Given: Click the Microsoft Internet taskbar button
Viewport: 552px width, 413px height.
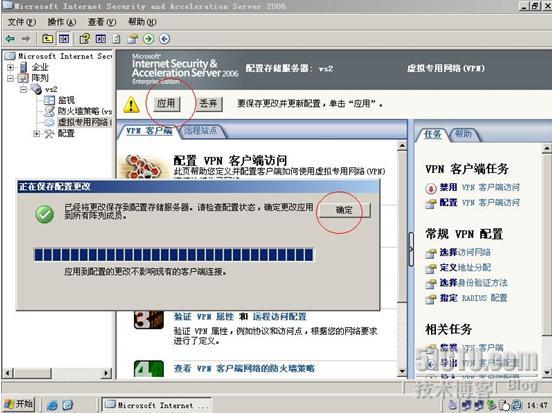Looking at the screenshot, I should pyautogui.click(x=157, y=405).
